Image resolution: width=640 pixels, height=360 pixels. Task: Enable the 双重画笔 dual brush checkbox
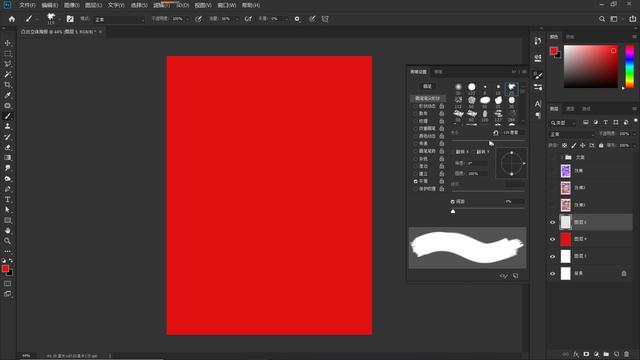[416, 129]
